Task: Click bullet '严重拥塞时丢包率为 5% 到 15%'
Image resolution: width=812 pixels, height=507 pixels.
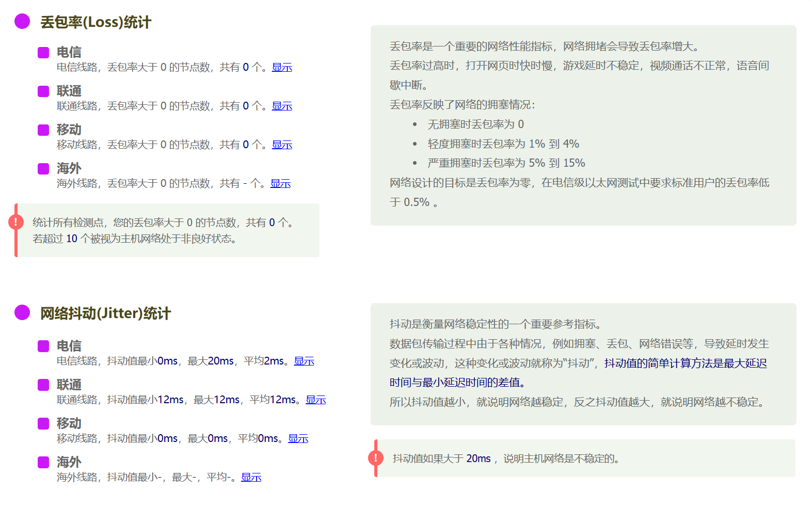Action: [x=506, y=163]
